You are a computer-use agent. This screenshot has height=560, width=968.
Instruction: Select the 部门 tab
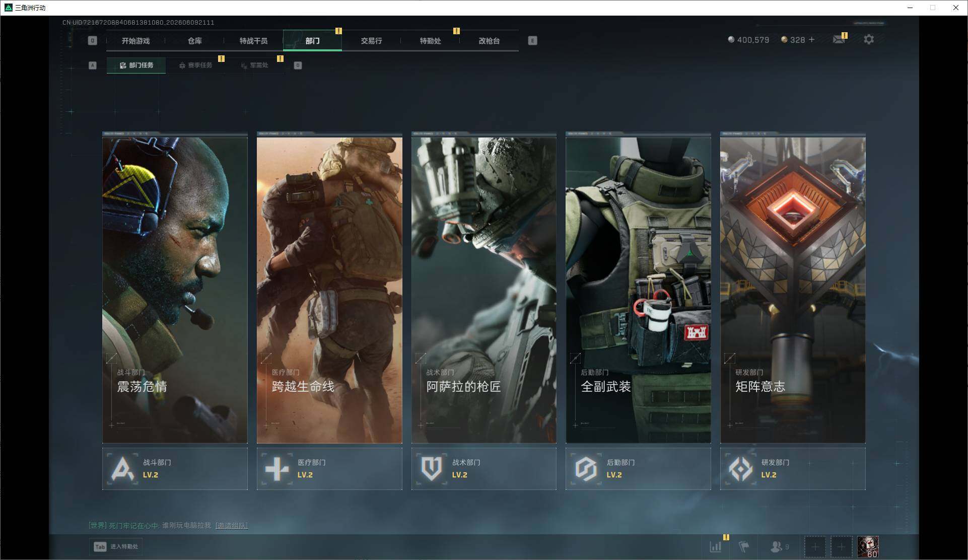pos(312,41)
